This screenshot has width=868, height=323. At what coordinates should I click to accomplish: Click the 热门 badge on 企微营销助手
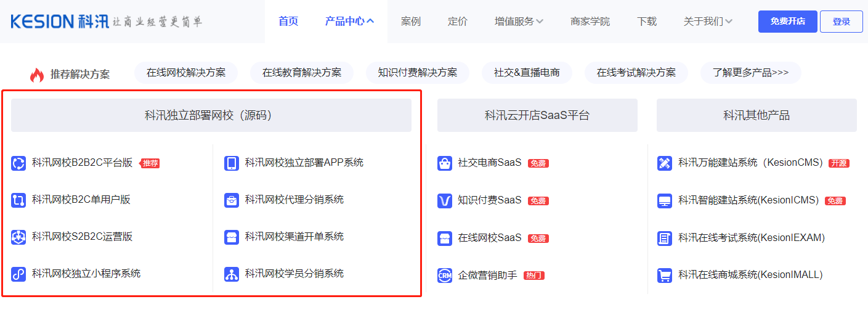534,276
